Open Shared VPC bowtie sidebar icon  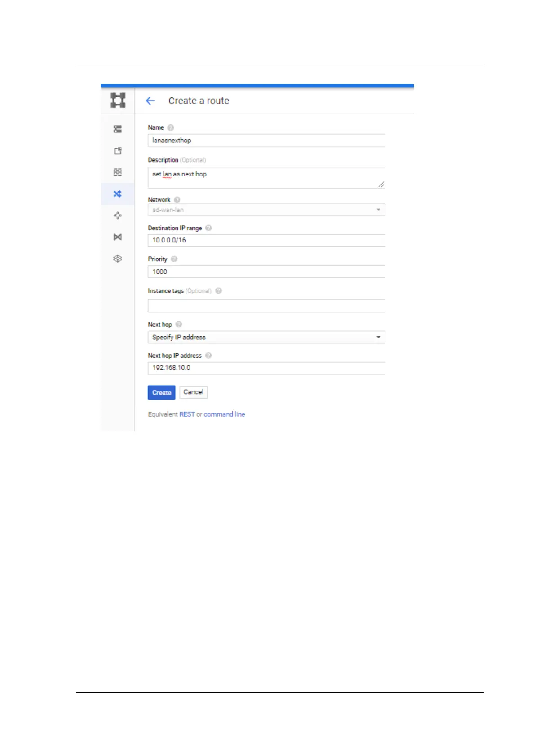(118, 237)
